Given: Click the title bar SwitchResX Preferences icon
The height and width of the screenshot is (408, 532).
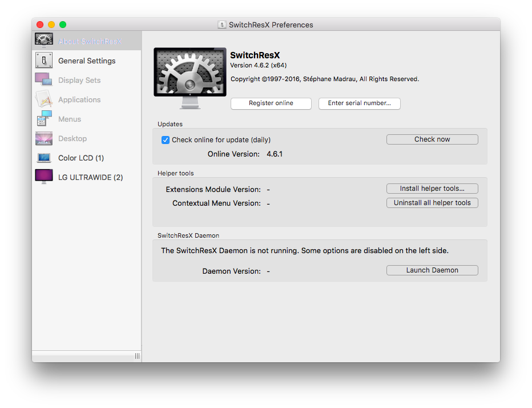Looking at the screenshot, I should click(222, 25).
